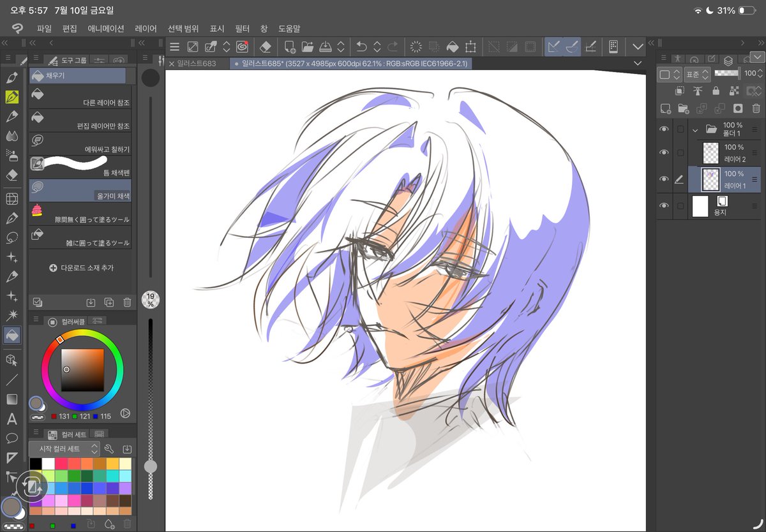Click 다운로드 소재 추가 button
This screenshot has height=532, width=766.
pyautogui.click(x=80, y=268)
